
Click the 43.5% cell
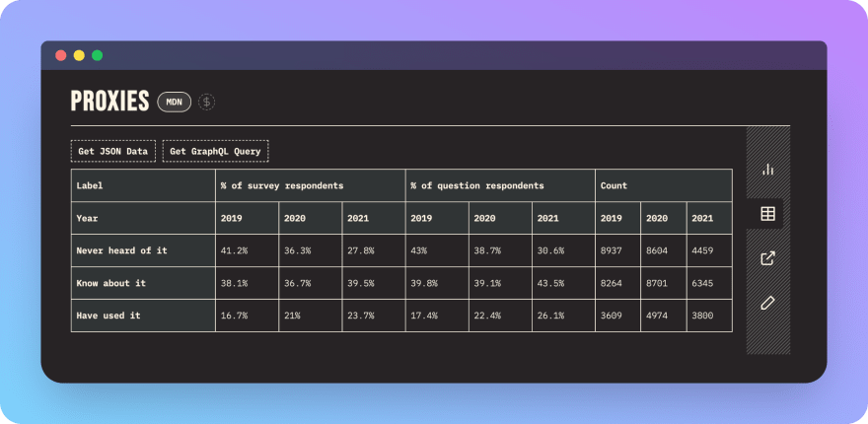point(563,283)
